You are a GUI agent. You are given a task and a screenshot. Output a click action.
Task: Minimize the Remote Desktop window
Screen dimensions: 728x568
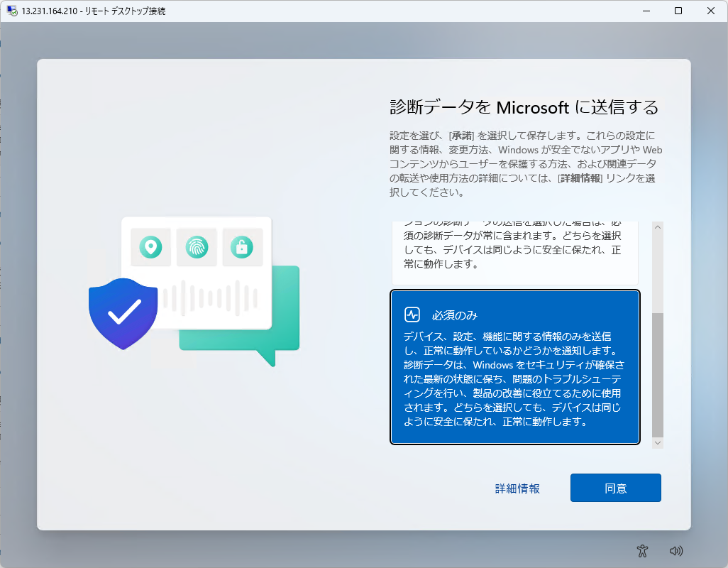[x=646, y=11]
